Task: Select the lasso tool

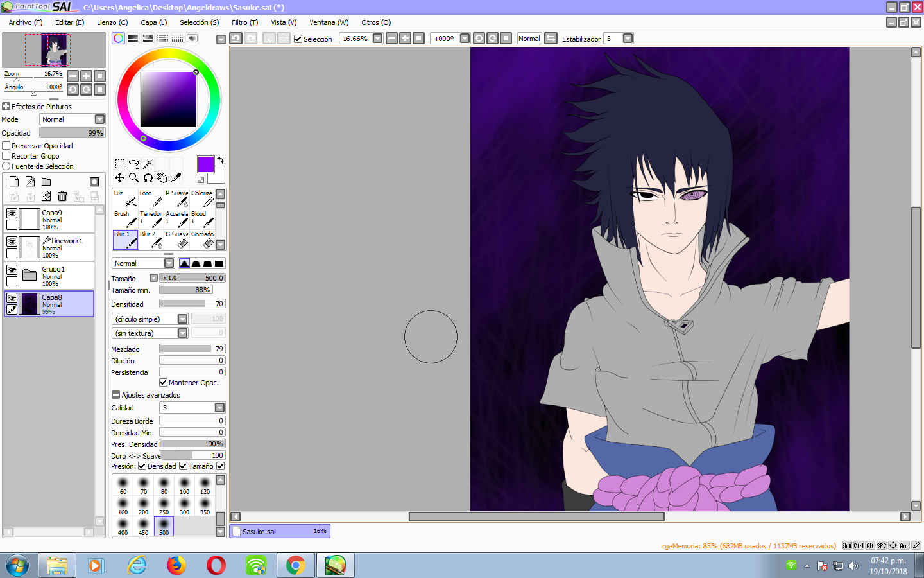Action: tap(134, 164)
